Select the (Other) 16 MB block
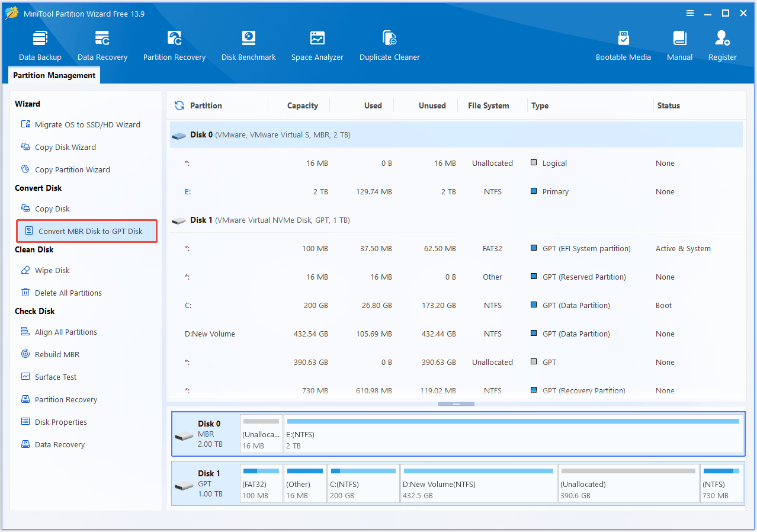Screen dimensions: 757x532 pyautogui.click(x=305, y=483)
